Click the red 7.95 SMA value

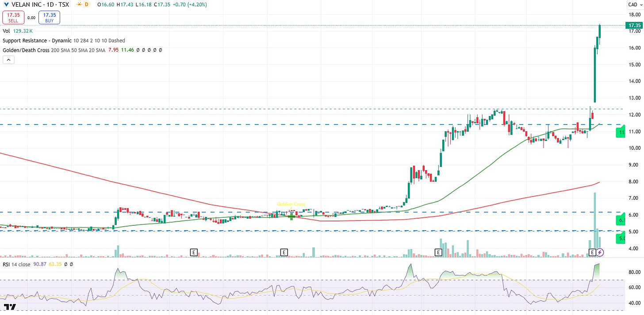tap(113, 50)
